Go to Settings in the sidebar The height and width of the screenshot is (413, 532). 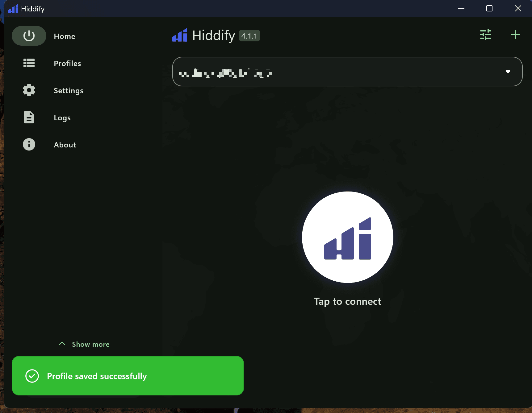(69, 90)
